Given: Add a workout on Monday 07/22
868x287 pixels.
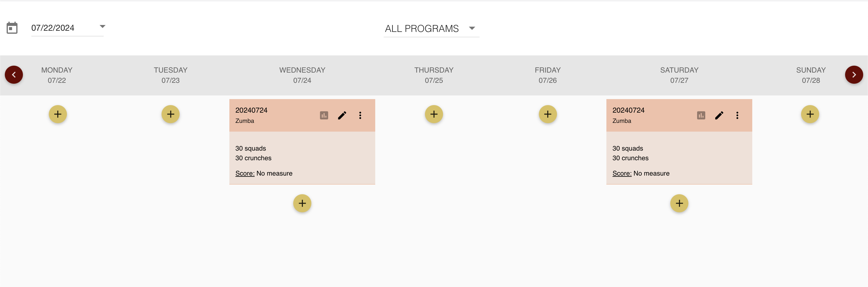Looking at the screenshot, I should (x=58, y=114).
